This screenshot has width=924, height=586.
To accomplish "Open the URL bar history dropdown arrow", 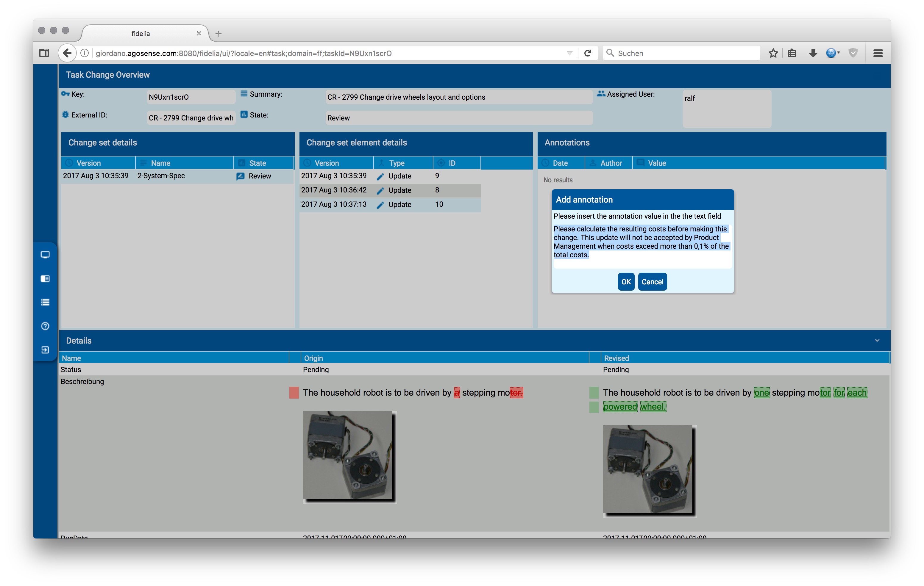I will [569, 53].
